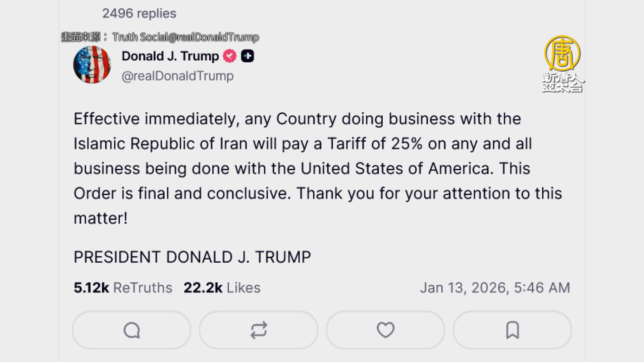Open the Donald J. Trump display name
Image resolution: width=644 pixels, height=362 pixels.
point(170,56)
